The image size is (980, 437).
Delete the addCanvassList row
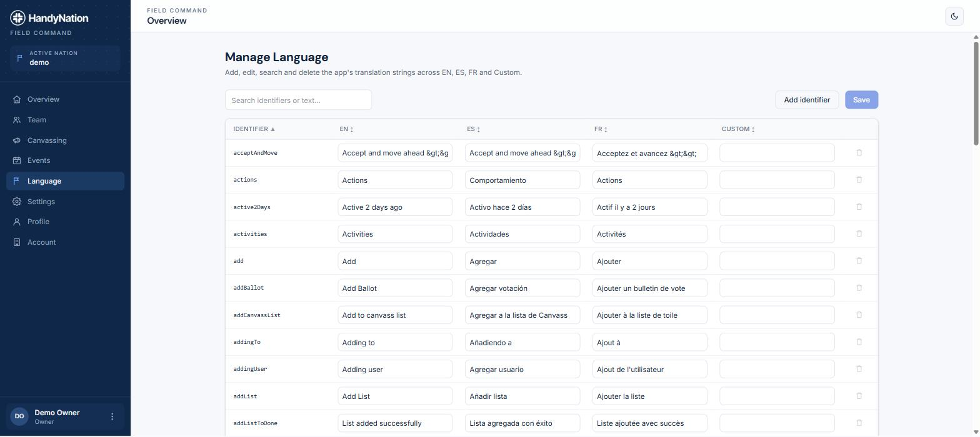[859, 315]
